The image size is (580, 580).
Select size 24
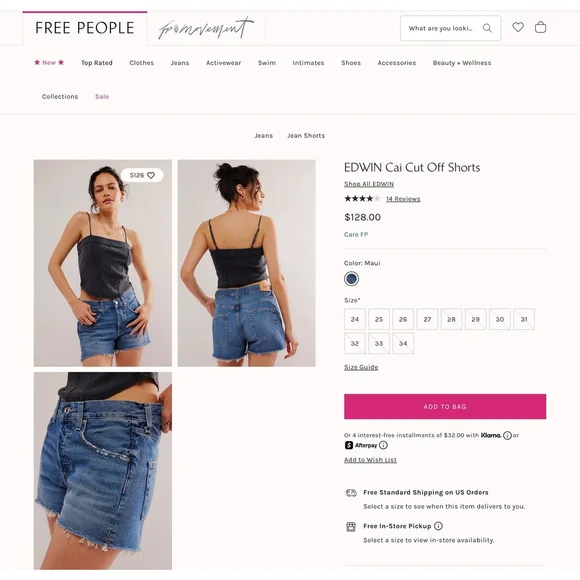355,319
